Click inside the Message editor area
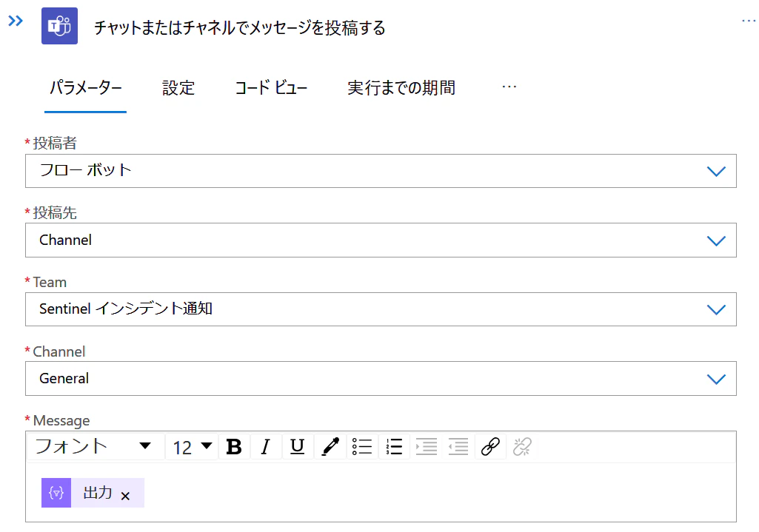This screenshot has height=532, width=759. pos(381,492)
